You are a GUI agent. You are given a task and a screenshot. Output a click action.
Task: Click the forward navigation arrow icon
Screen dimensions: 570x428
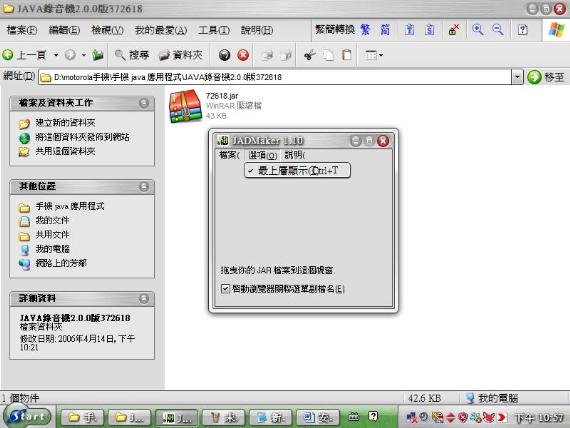tap(71, 55)
